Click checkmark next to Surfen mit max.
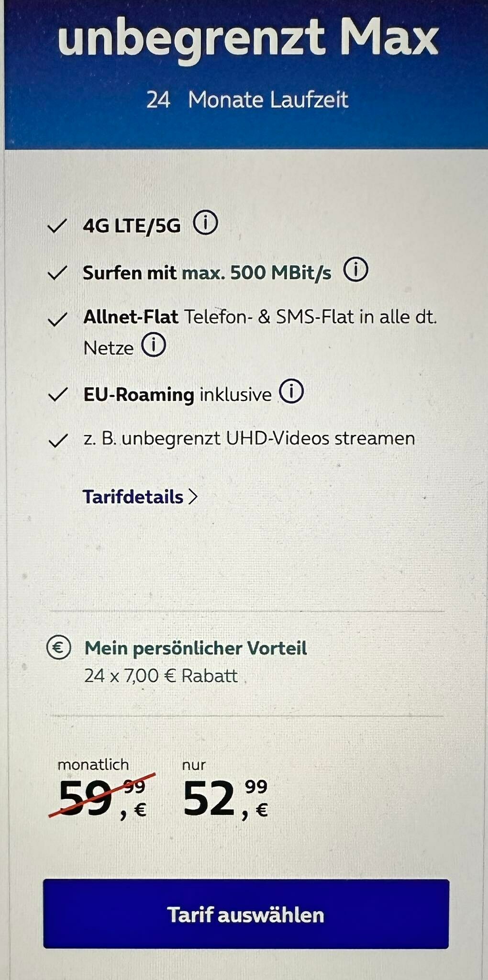 click(x=57, y=273)
